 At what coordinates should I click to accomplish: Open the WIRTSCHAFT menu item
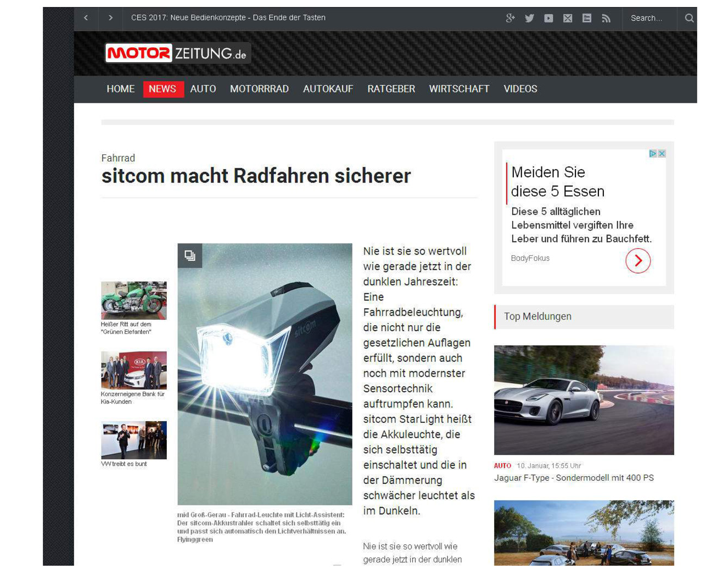point(459,89)
